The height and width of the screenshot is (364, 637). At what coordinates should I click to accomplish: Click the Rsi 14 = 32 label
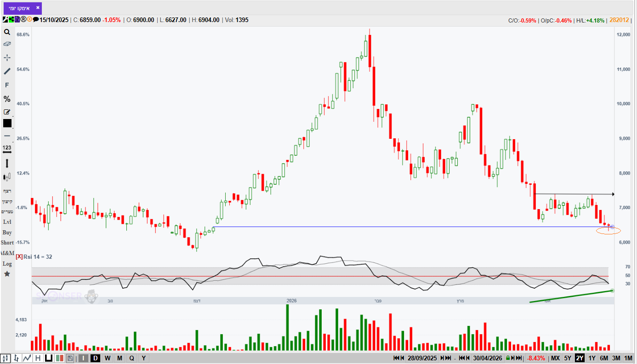click(x=38, y=256)
